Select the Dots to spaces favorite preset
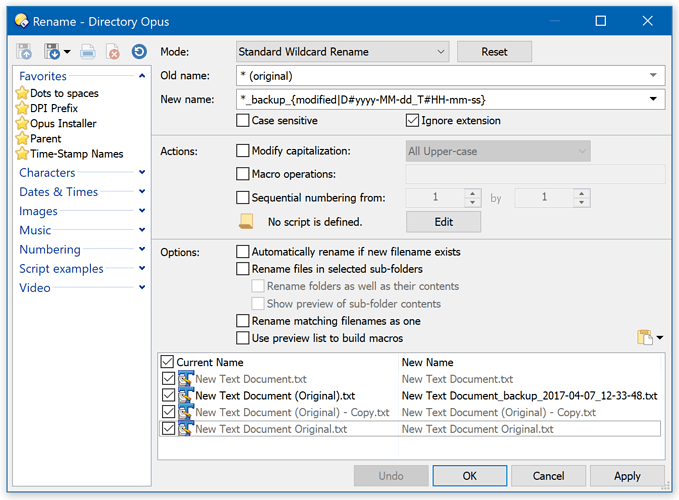This screenshot has width=679, height=500. coord(62,93)
